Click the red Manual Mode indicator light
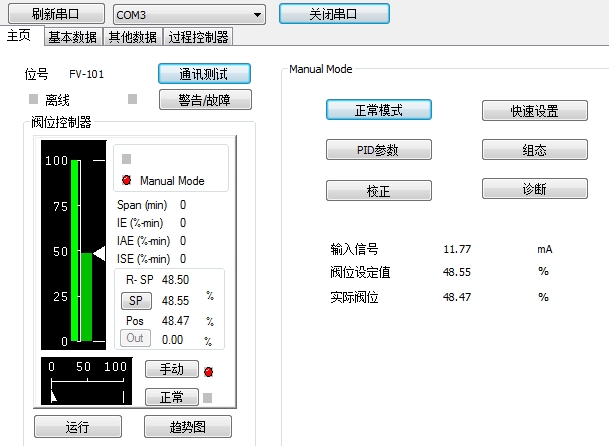Viewport: 609px width, 446px height. click(x=127, y=181)
